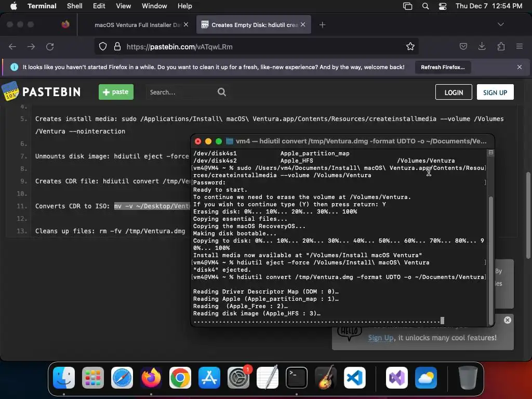
Task: Click the date and time in menu bar
Action: click(x=489, y=6)
